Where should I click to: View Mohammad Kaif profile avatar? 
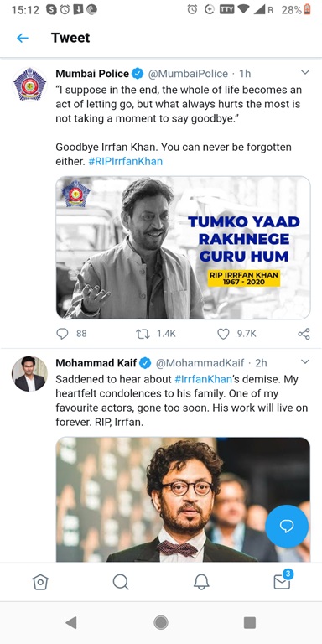coord(29,374)
